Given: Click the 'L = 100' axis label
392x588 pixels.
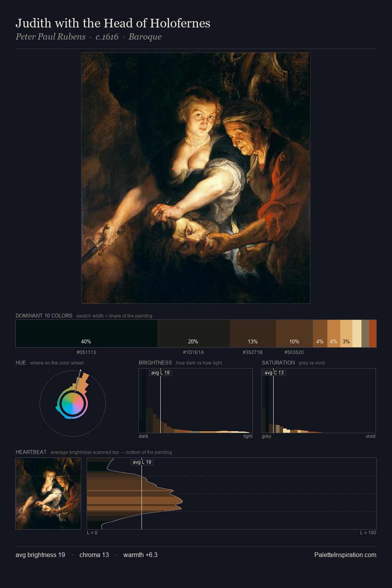Looking at the screenshot, I should tap(368, 533).
